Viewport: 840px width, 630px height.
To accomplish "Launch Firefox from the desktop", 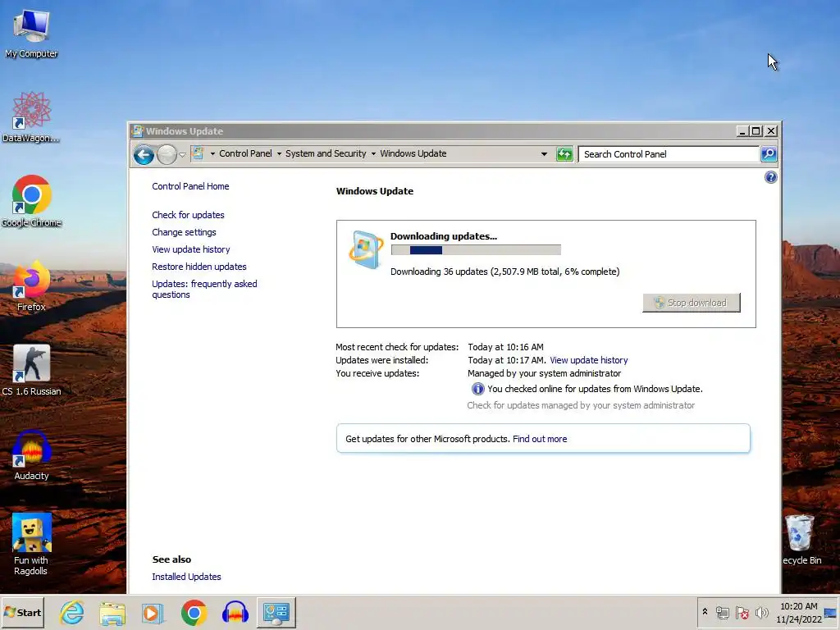I will [31, 285].
